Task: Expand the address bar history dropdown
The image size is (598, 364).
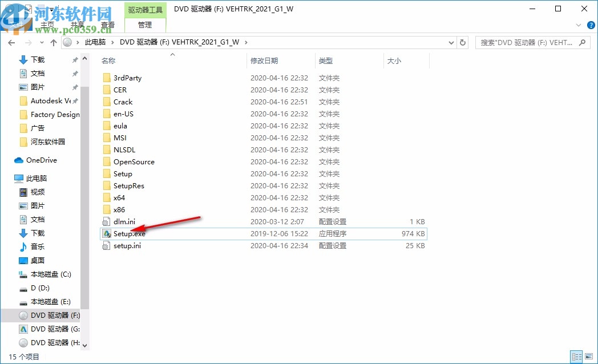Action: coord(451,42)
